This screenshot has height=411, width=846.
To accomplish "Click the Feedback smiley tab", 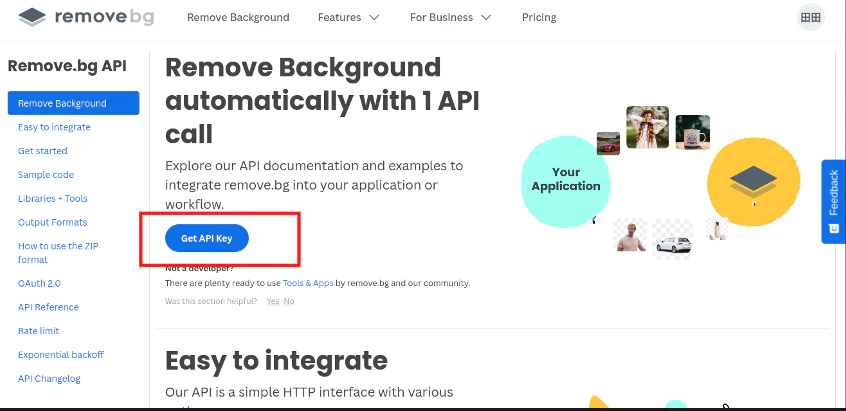I will 834,201.
